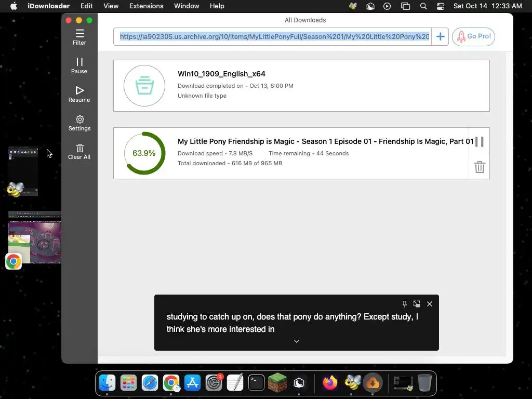
Task: Click the bee icon in menu bar
Action: (x=353, y=6)
